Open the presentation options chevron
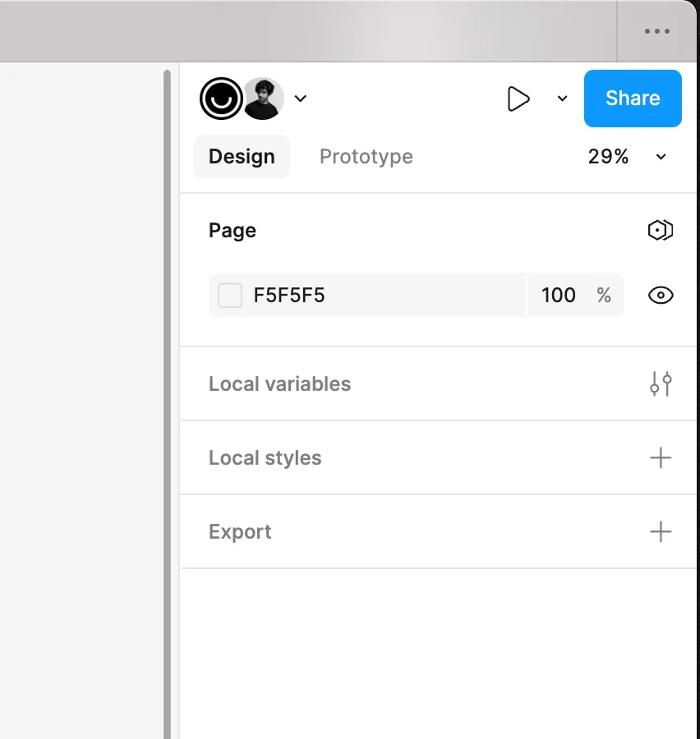Image resolution: width=700 pixels, height=739 pixels. point(562,99)
